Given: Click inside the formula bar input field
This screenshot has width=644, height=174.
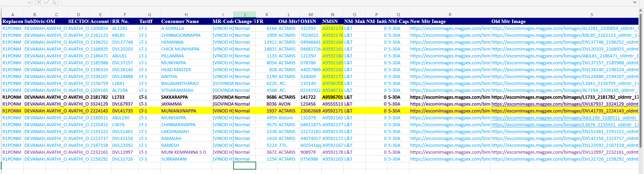Looking at the screenshot, I should point(343,3).
